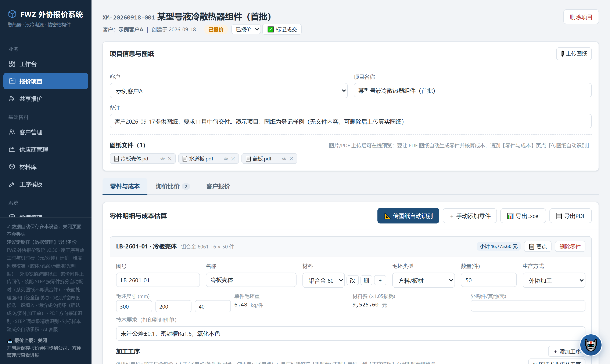Open 共享报价 in sidebar
610x364 pixels.
coord(46,99)
